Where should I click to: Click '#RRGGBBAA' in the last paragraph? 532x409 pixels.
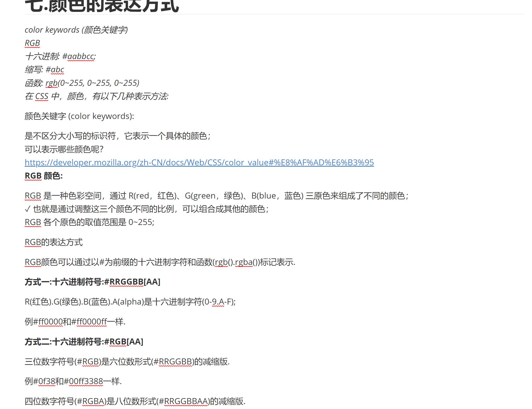(184, 401)
